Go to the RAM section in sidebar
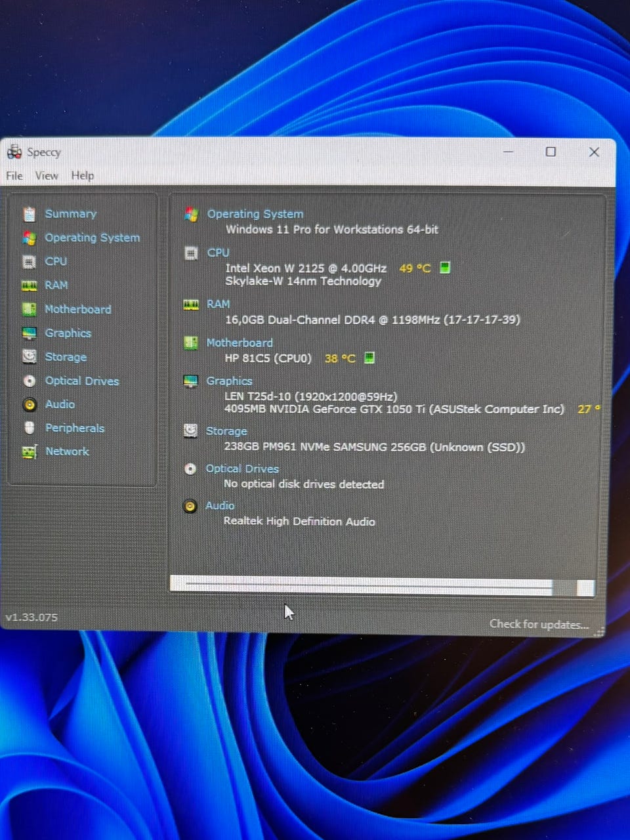Image resolution: width=630 pixels, height=840 pixels. (56, 285)
